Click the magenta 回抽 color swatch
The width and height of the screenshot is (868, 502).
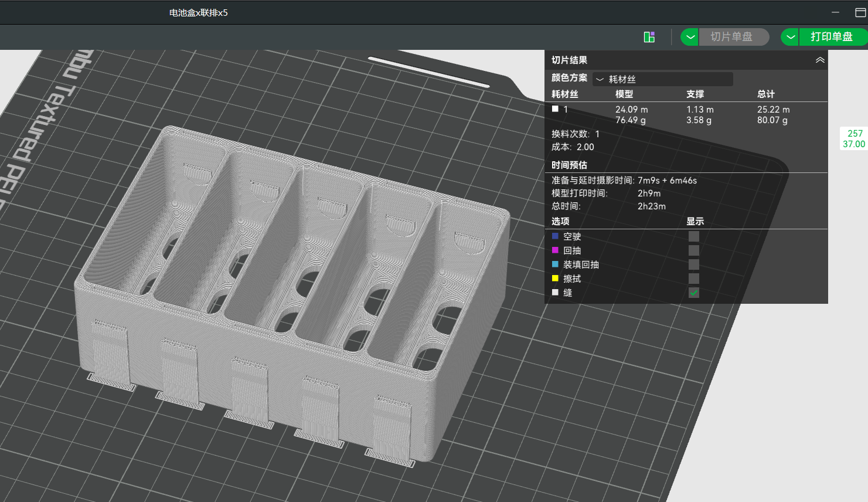pos(555,250)
